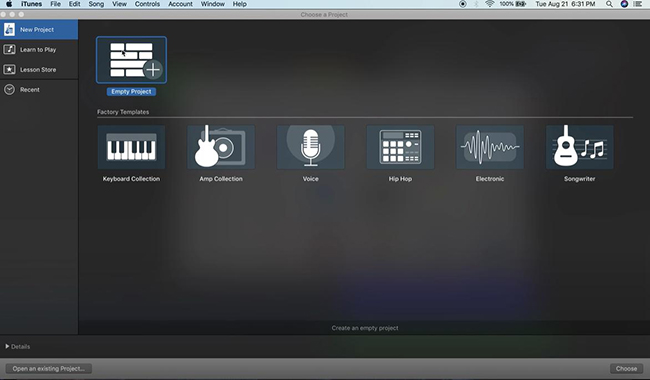650x380 pixels.
Task: Choose the Keyboard Collection template icon
Action: tap(131, 147)
